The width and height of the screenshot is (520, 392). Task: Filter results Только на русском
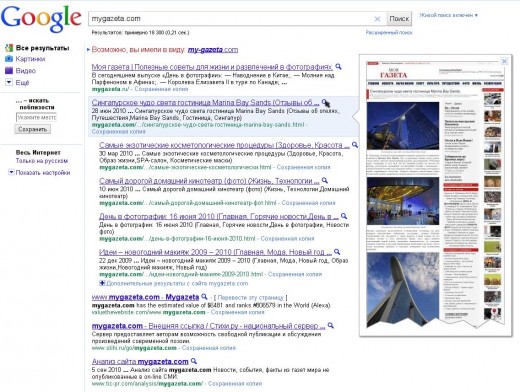(42, 161)
